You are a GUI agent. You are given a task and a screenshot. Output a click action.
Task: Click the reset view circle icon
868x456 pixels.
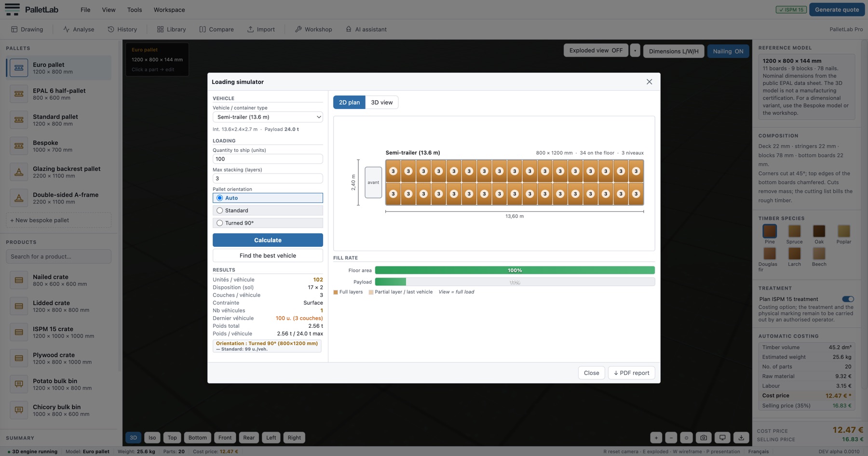point(686,438)
